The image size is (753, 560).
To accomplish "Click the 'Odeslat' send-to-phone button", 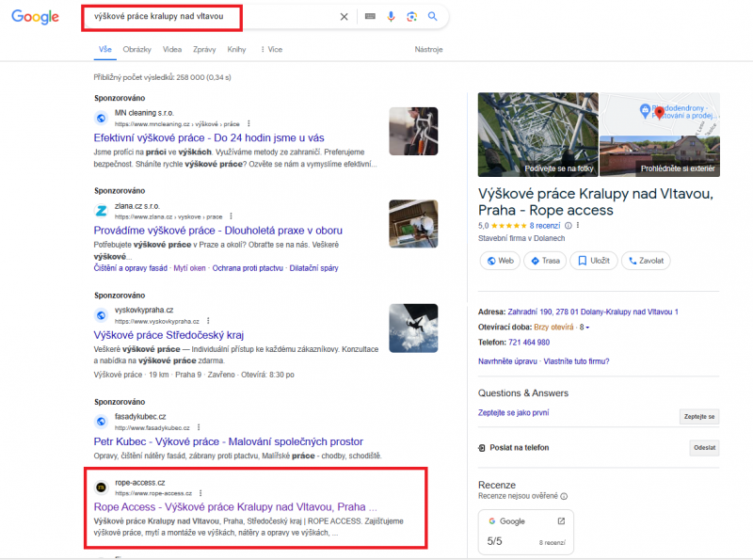I will point(704,448).
